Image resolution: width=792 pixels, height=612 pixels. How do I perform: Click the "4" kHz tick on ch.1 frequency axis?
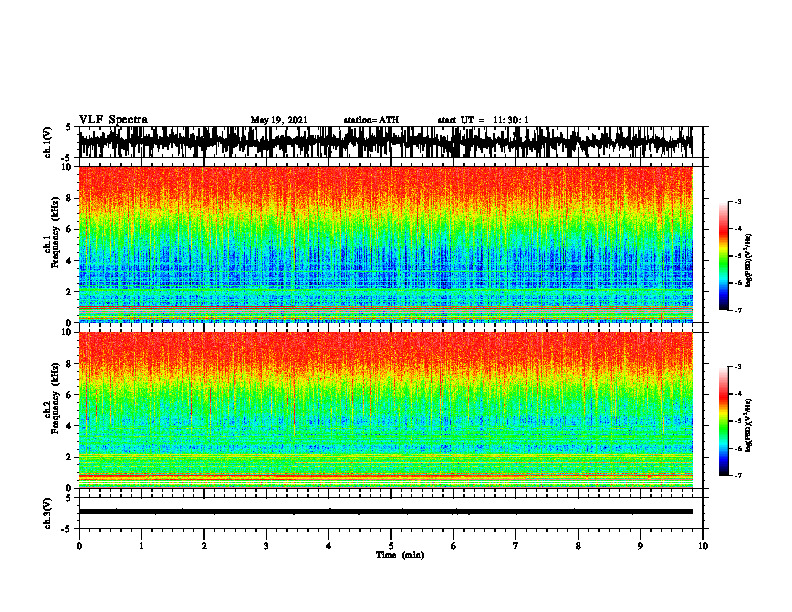click(70, 261)
